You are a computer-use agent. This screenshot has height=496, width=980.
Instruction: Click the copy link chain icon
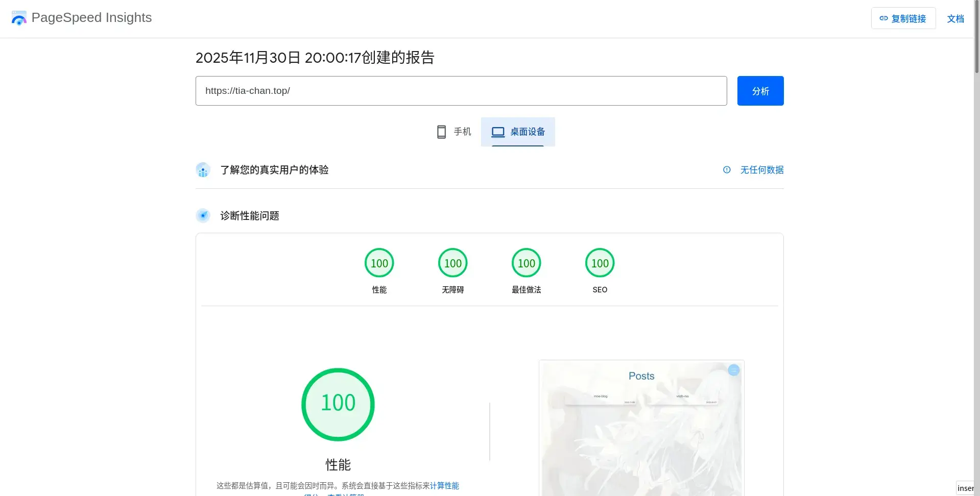click(883, 18)
